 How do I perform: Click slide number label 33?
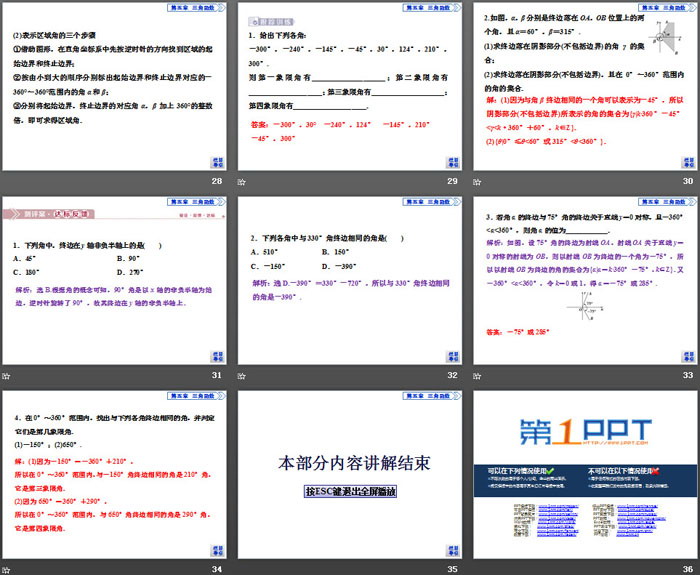tap(688, 375)
